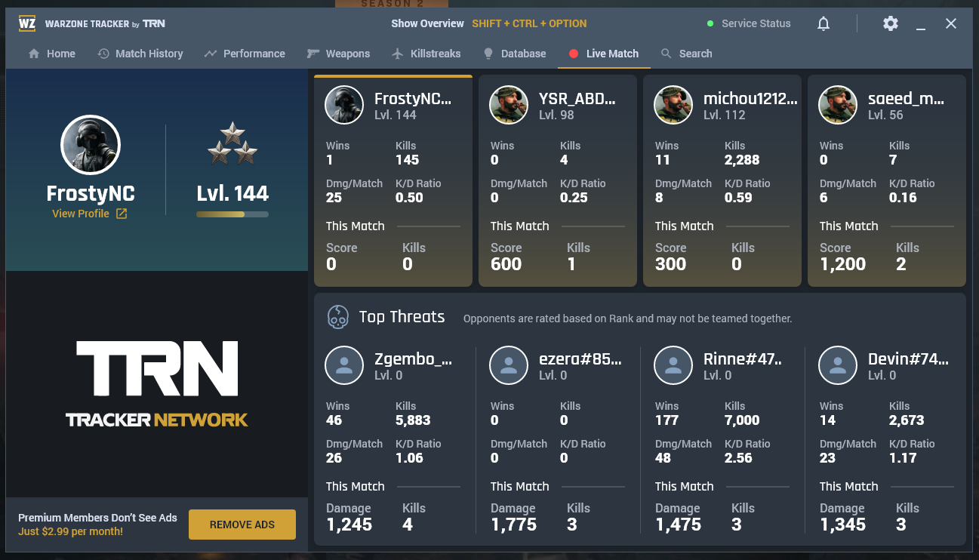Click ezera#85... threat name
Viewport: 979px width, 560px height.
[x=580, y=359]
